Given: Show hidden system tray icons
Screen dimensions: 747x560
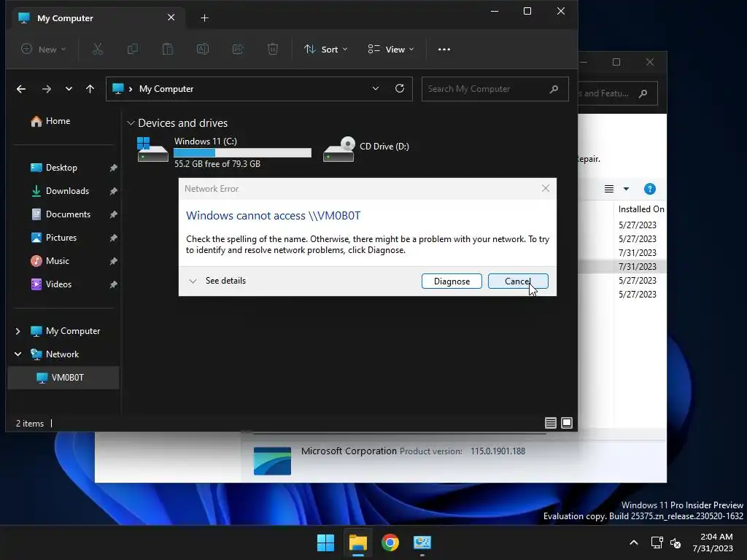Looking at the screenshot, I should click(634, 542).
